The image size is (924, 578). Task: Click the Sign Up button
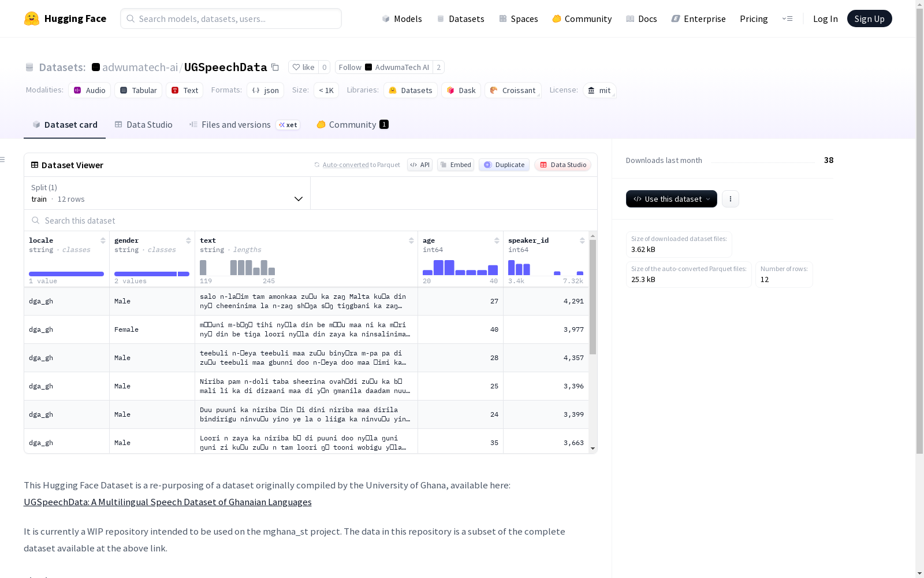click(x=869, y=18)
